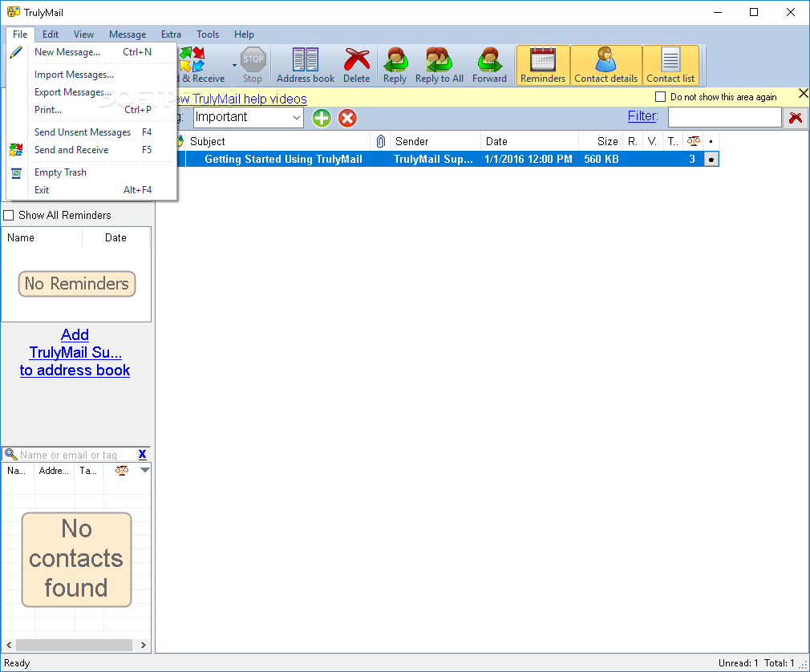Forward the selected message
Screen dimensions: 810x672
click(489, 65)
